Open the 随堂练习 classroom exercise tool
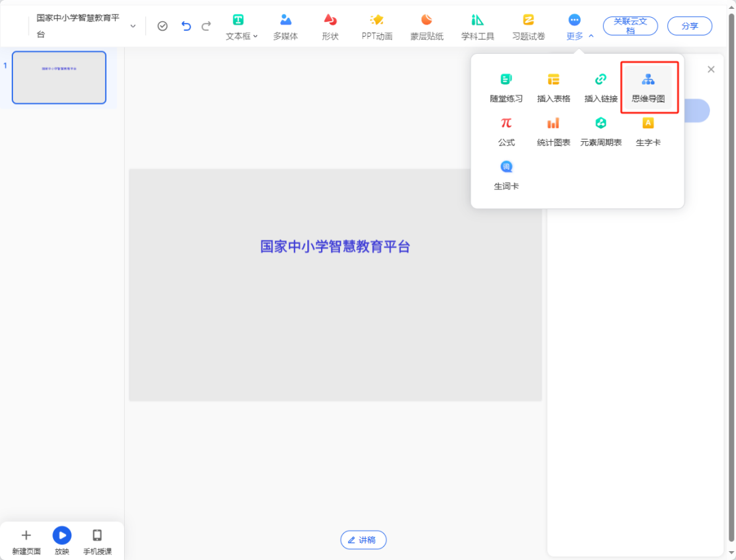The width and height of the screenshot is (736, 560). click(506, 87)
